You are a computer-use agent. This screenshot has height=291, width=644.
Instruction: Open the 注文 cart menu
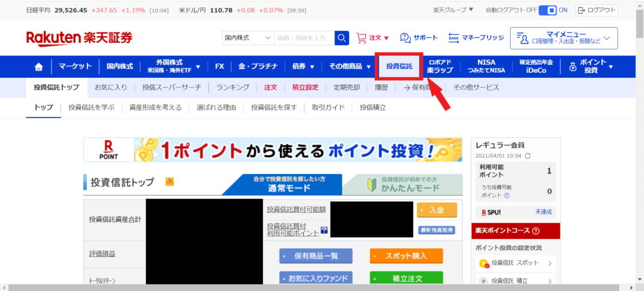[x=372, y=38]
